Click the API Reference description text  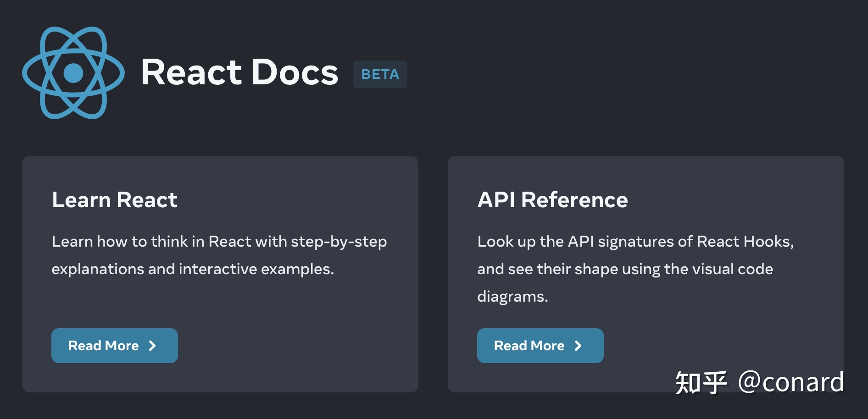point(635,269)
